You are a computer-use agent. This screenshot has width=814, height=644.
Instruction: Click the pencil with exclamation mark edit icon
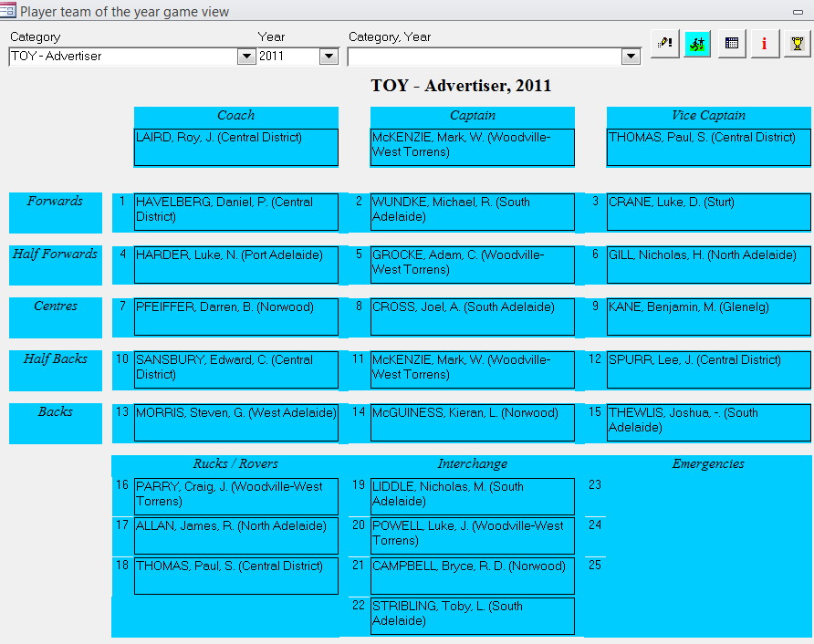pos(664,44)
